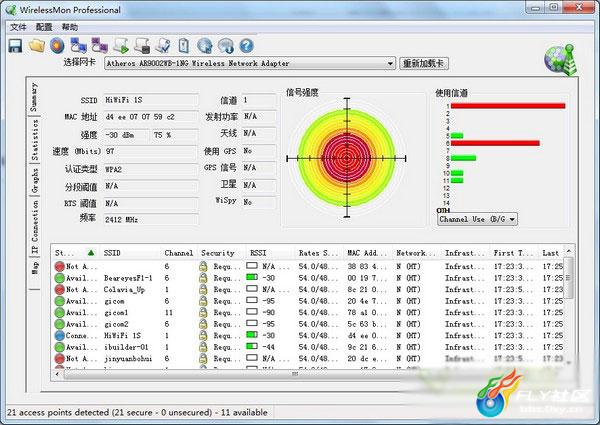This screenshot has height=425, width=600.
Task: Click red status icon of Colavia_Up row
Action: (x=59, y=290)
